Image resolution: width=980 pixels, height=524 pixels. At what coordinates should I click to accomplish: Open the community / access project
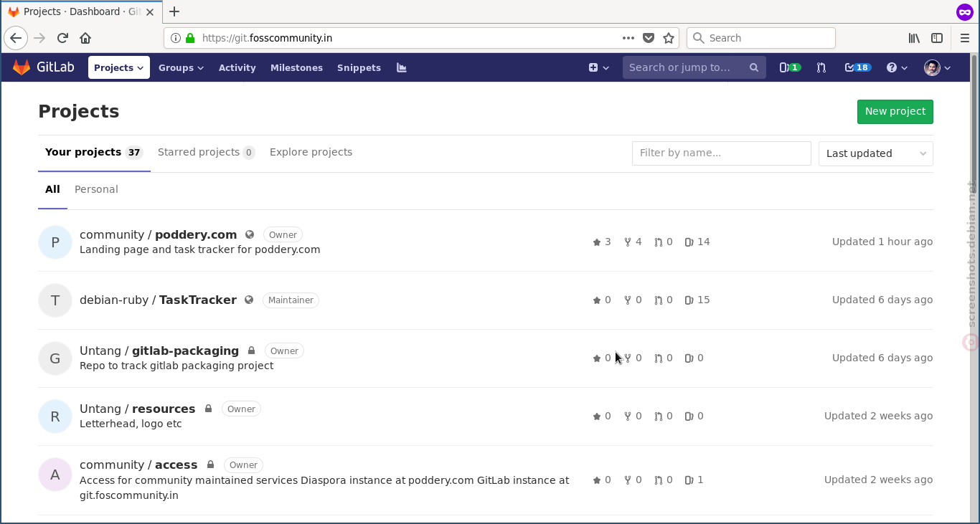(138, 465)
